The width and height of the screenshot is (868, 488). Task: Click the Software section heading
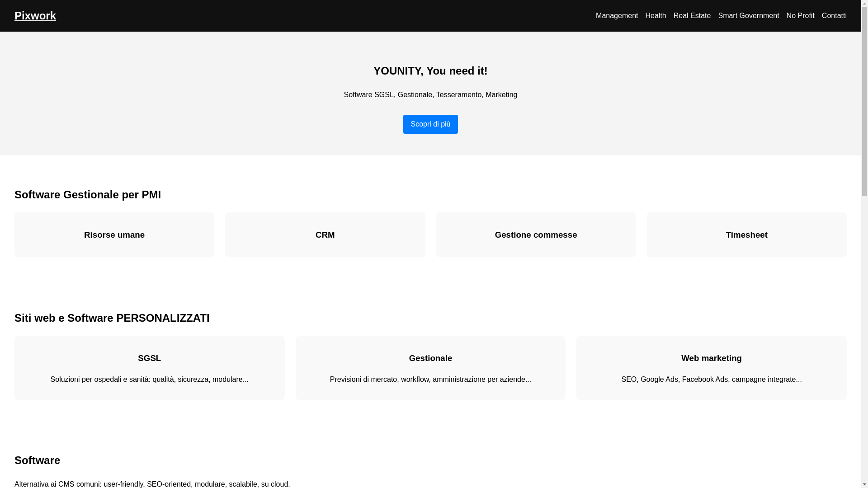38,460
